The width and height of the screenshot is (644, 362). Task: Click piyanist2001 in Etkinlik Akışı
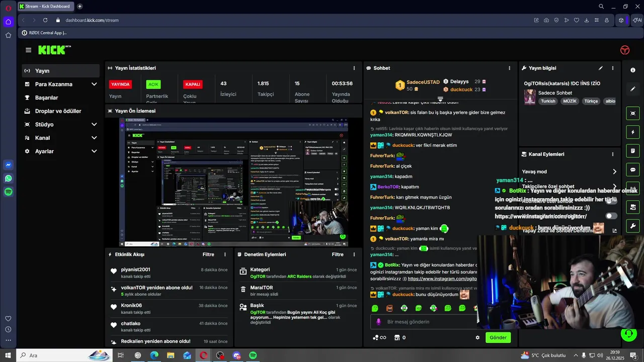click(x=135, y=269)
